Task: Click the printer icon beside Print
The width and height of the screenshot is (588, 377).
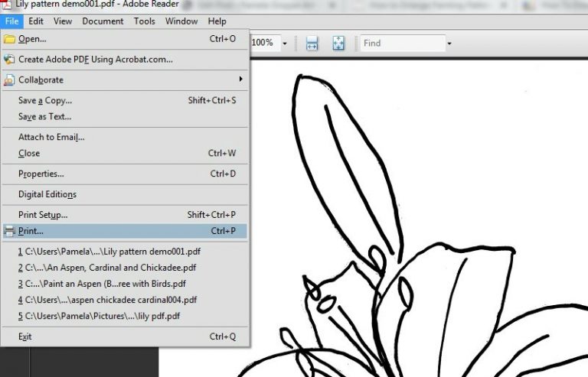Action: pyautogui.click(x=9, y=231)
